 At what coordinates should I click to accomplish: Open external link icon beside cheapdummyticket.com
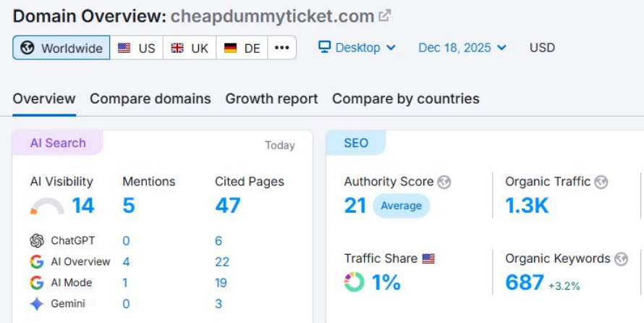385,15
